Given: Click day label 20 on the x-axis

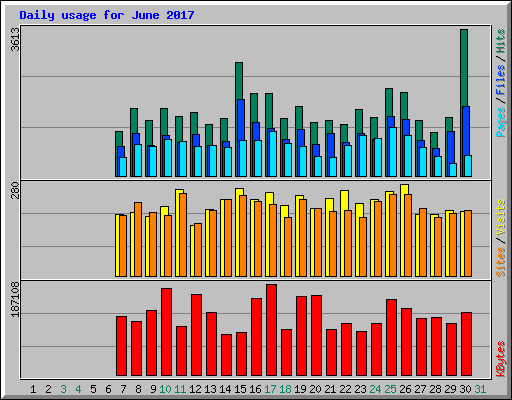Looking at the screenshot, I should (x=315, y=389).
